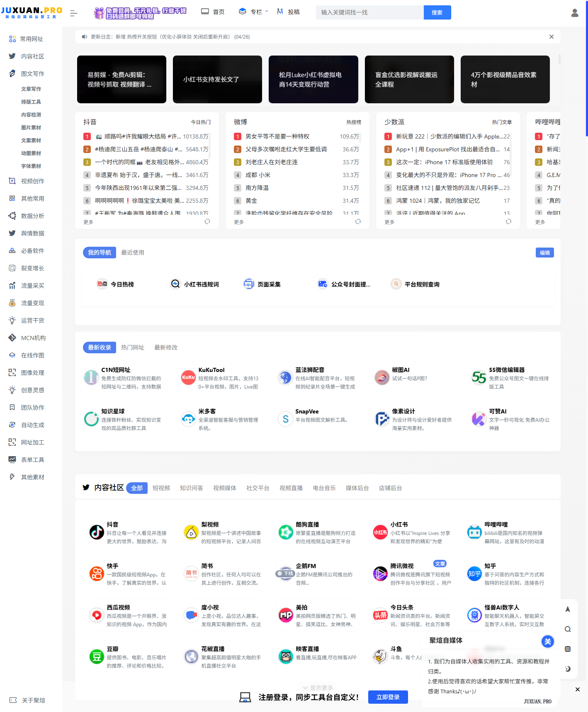Open the 知识星球 circle icon
The width and height of the screenshot is (588, 712).
pos(91,419)
